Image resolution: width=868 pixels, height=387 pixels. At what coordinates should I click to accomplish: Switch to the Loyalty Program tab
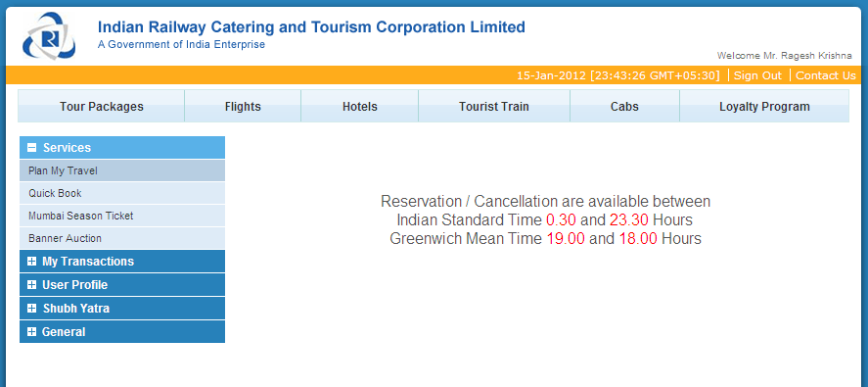click(764, 107)
